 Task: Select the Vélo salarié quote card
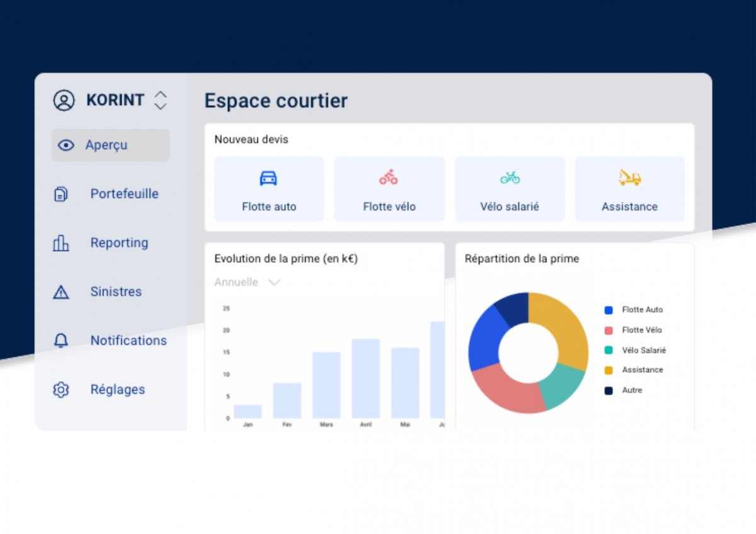pyautogui.click(x=510, y=190)
